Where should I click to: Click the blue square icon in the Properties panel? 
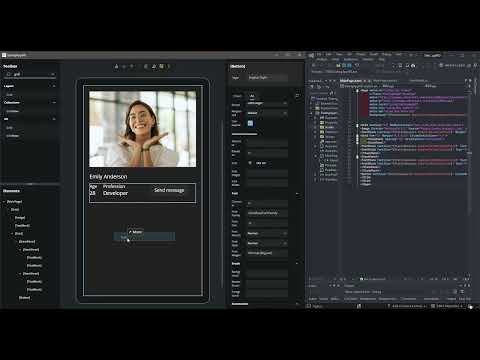pos(250,123)
